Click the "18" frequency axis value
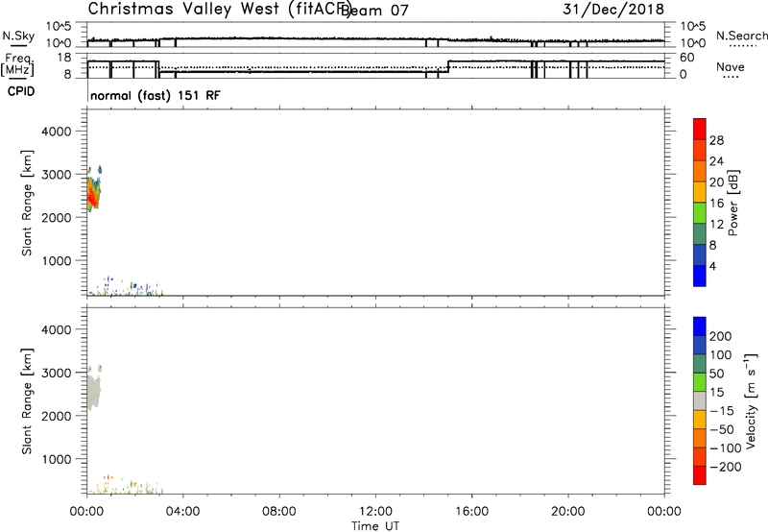 63,58
